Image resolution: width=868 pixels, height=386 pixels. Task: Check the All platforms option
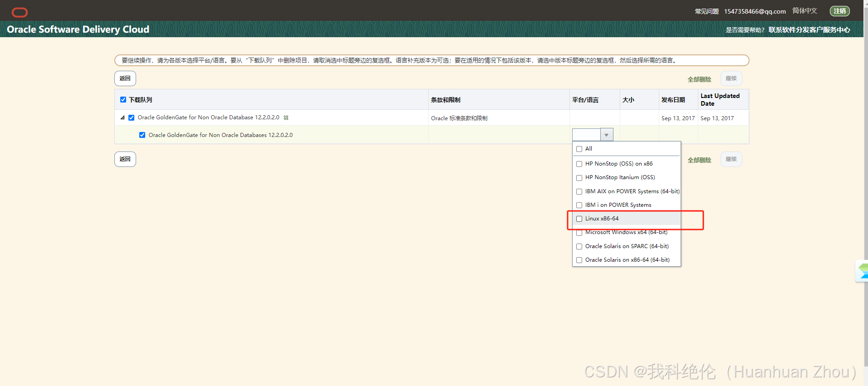point(579,149)
